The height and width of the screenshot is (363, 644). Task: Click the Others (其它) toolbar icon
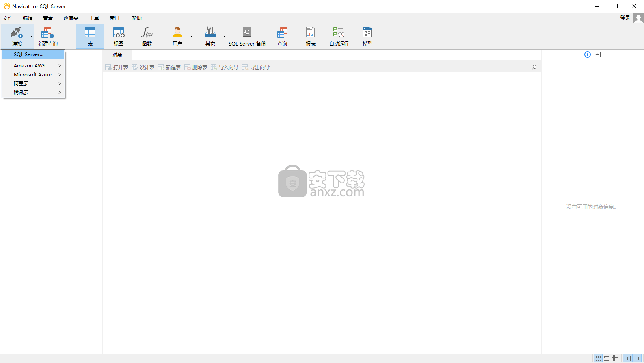(210, 36)
